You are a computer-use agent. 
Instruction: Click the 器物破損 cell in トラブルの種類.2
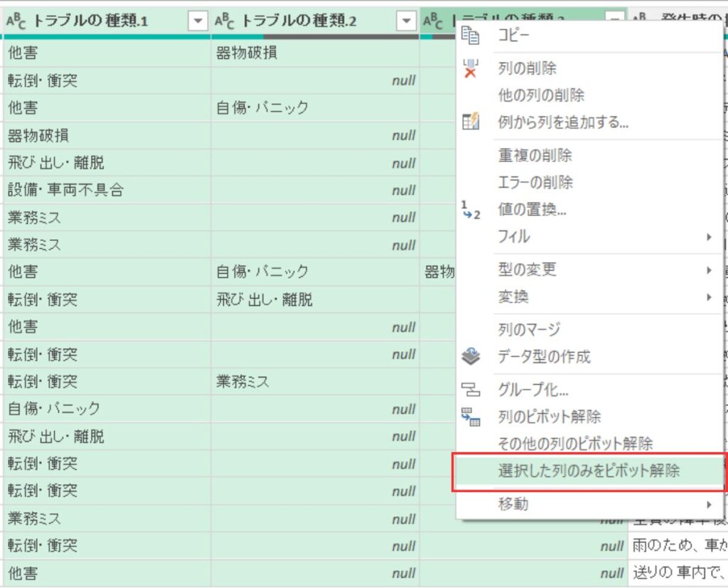315,53
